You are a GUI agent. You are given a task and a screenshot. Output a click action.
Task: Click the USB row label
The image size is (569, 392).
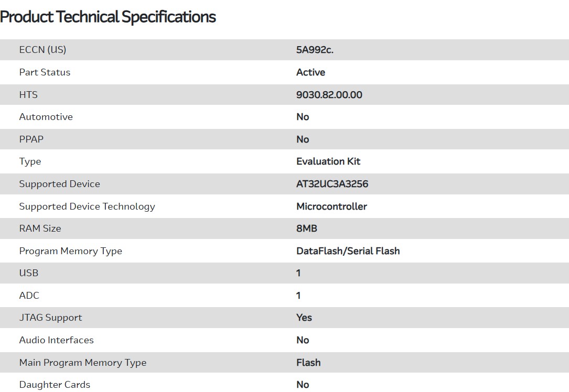tap(29, 273)
